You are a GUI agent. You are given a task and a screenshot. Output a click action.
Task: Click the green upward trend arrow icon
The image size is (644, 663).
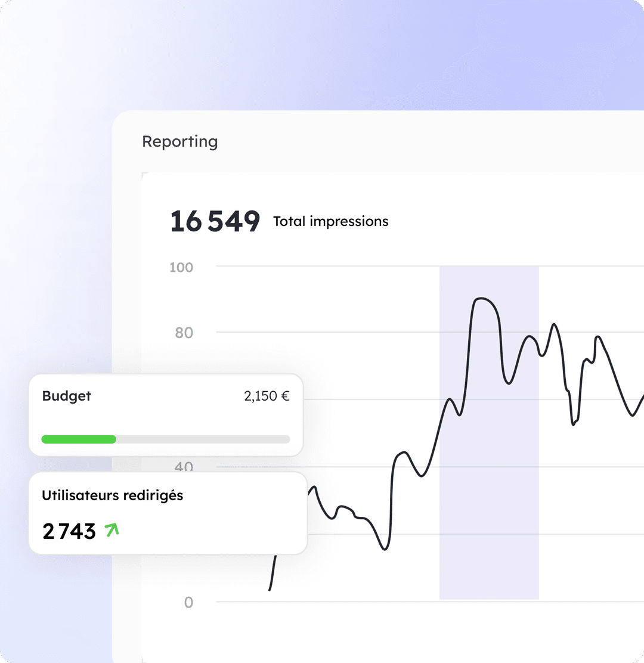tap(112, 529)
